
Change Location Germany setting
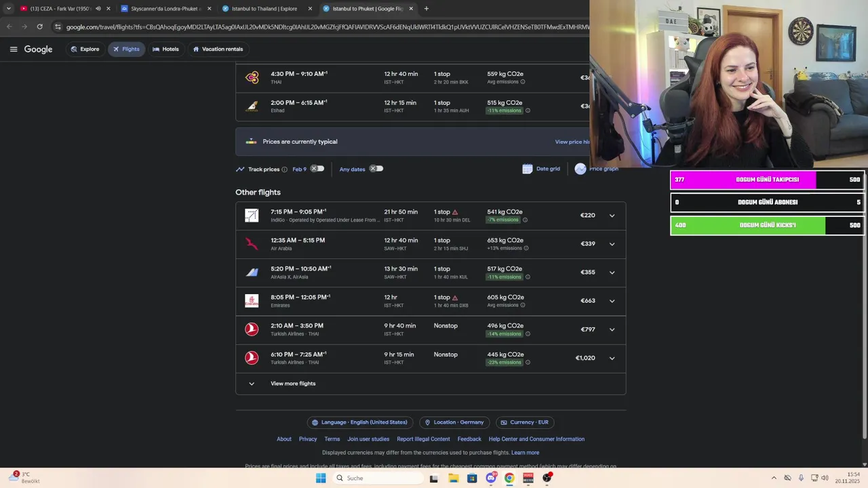pyautogui.click(x=454, y=422)
